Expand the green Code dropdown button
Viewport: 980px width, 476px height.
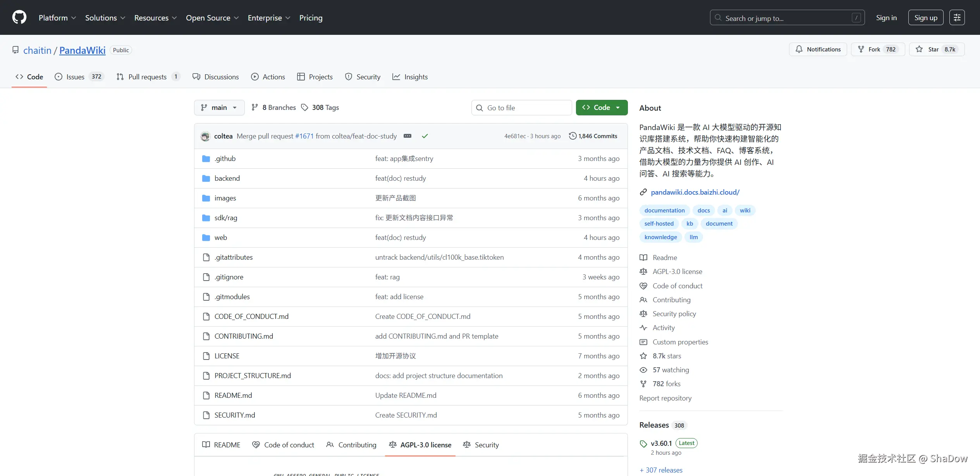pos(601,108)
